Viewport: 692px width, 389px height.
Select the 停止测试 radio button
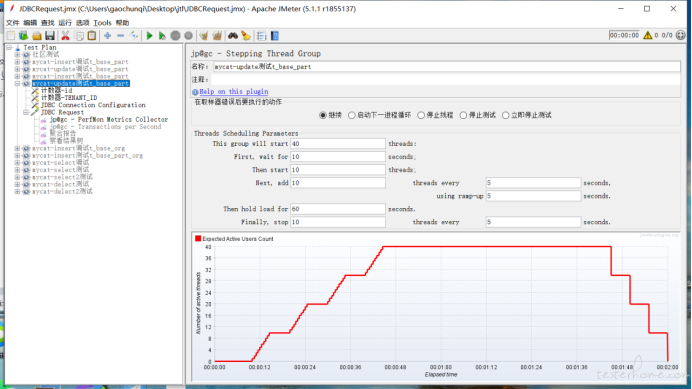(463, 115)
